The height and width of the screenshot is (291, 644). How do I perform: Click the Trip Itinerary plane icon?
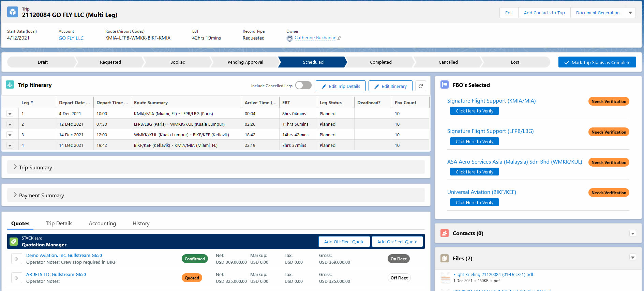(x=10, y=85)
